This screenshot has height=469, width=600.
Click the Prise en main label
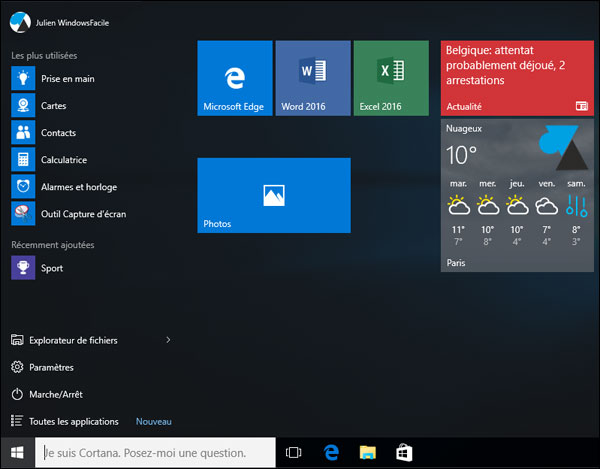click(x=68, y=78)
